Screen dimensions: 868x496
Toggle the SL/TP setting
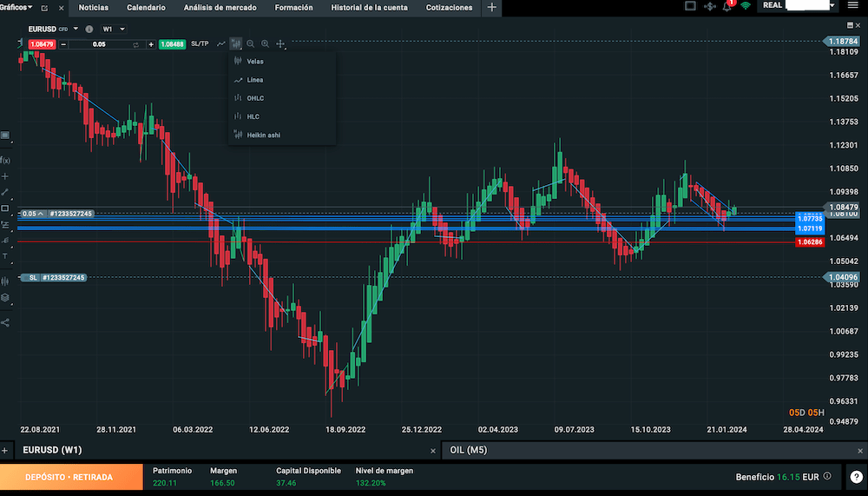tap(200, 43)
